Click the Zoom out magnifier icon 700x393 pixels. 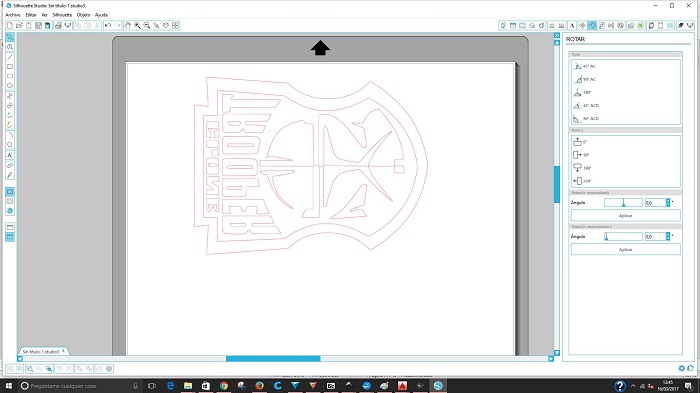click(x=147, y=25)
